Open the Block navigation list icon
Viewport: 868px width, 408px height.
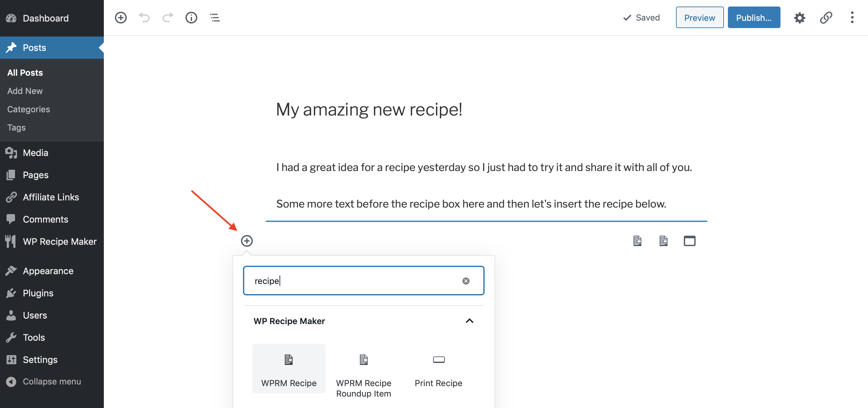[215, 18]
